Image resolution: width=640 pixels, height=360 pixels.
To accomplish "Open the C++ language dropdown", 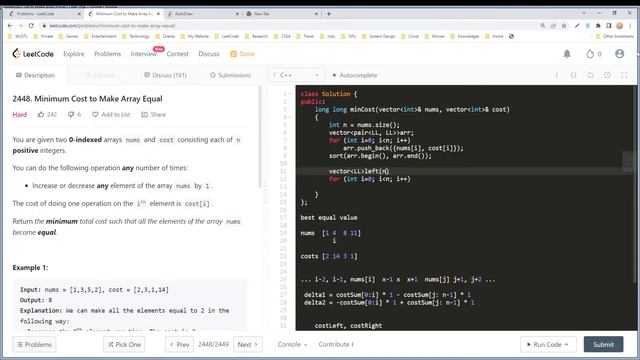I will [296, 75].
